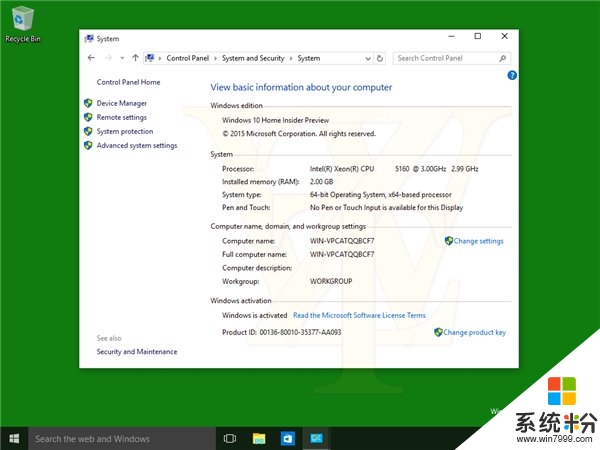Click the Windows 10 Home Insider Preview text
The height and width of the screenshot is (450, 600).
click(x=276, y=120)
